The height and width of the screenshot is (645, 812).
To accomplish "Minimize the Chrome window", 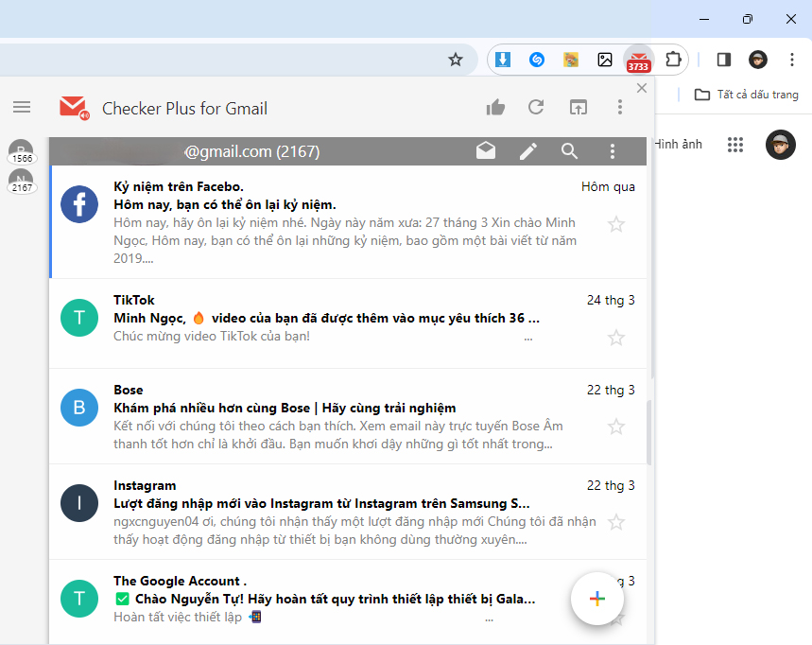I will (x=704, y=19).
